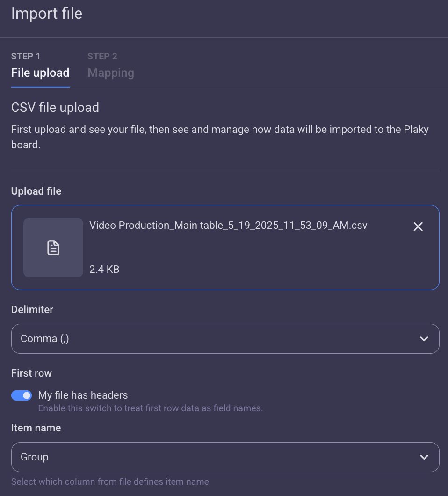Open the Item name dropdown showing Group

point(225,457)
